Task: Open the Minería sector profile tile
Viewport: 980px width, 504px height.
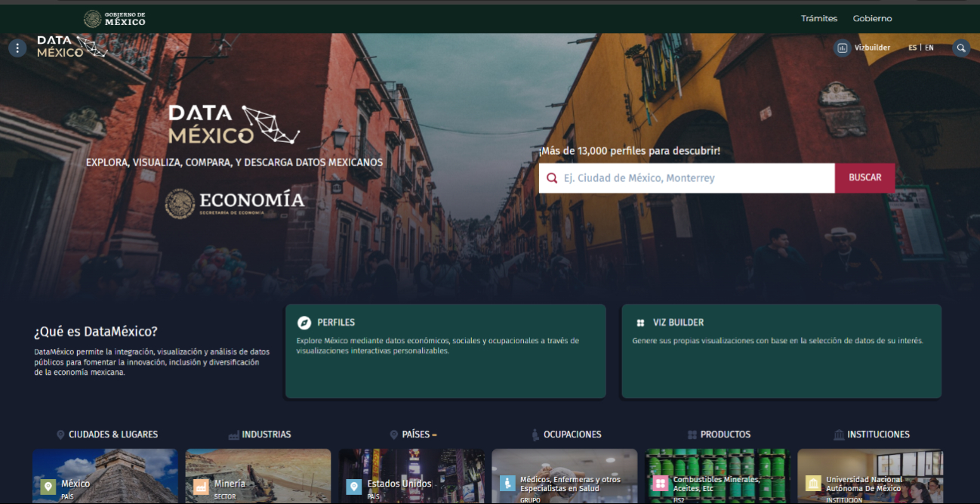Action: (258, 476)
